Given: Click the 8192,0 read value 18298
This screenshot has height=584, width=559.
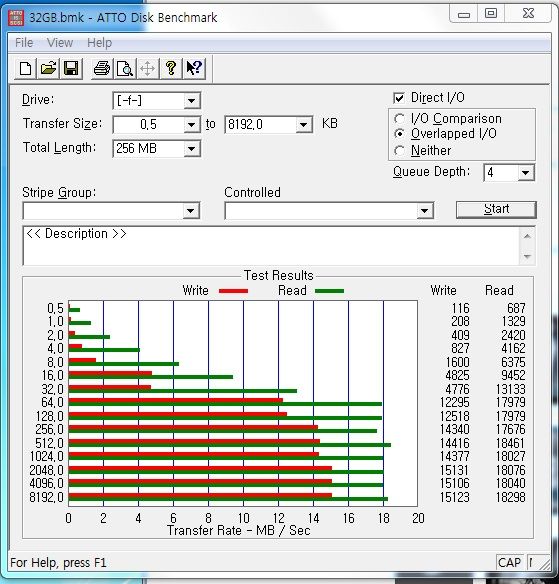Looking at the screenshot, I should (511, 497).
